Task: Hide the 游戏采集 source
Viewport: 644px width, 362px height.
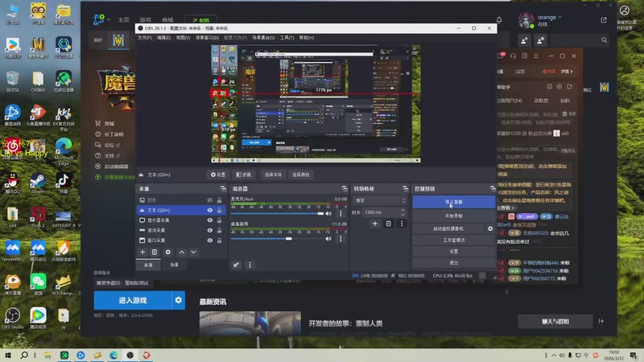Action: pos(210,230)
